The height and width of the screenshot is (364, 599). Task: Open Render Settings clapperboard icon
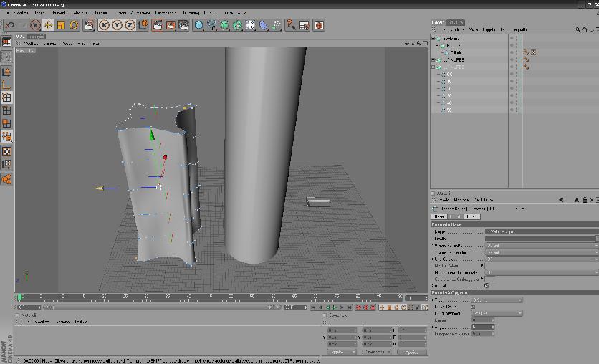pos(183,25)
